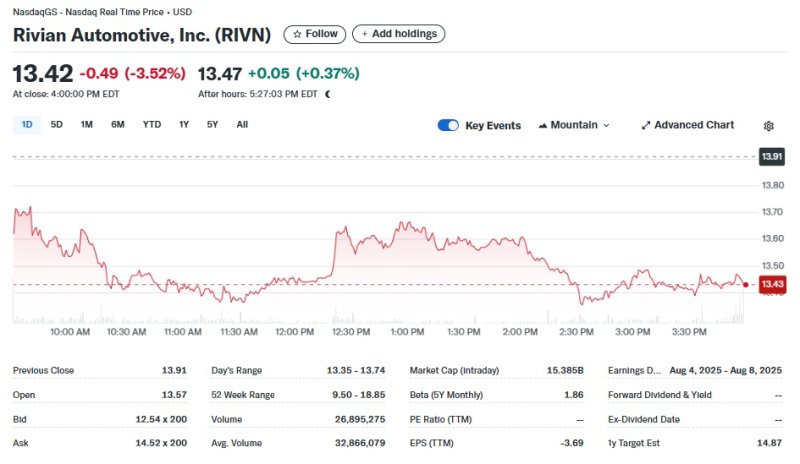800x464 pixels.
Task: Click the 13.91 previous close price label
Action: click(772, 157)
